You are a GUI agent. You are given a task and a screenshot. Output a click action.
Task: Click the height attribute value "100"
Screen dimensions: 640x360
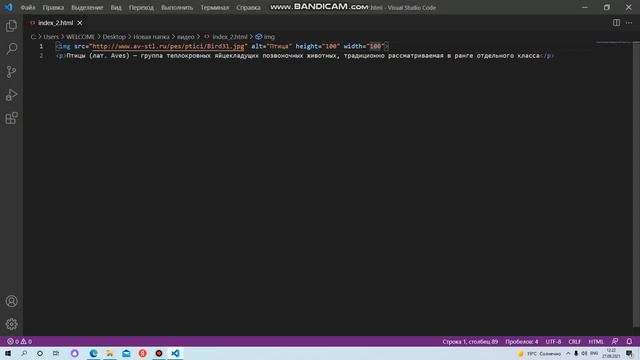(x=331, y=46)
